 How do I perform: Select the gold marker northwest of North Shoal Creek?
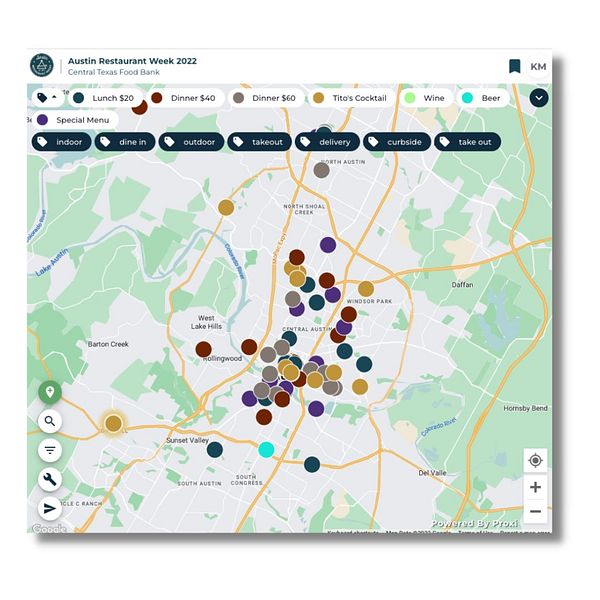coord(226,207)
